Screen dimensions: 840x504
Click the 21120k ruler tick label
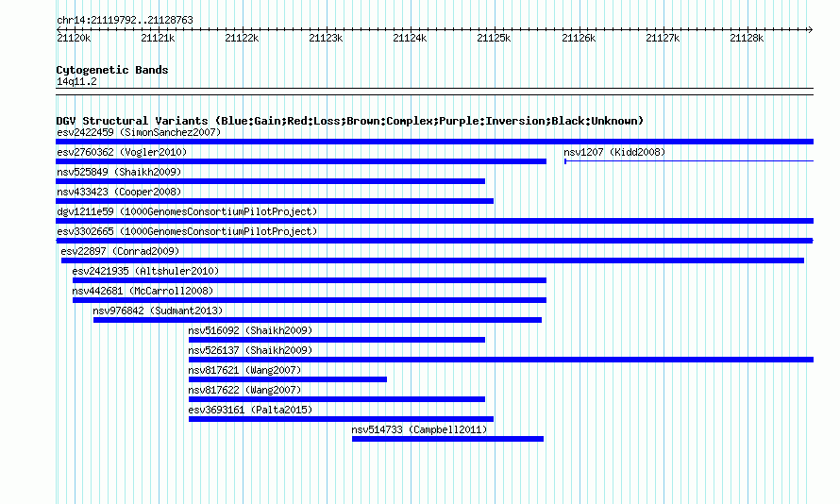74,38
